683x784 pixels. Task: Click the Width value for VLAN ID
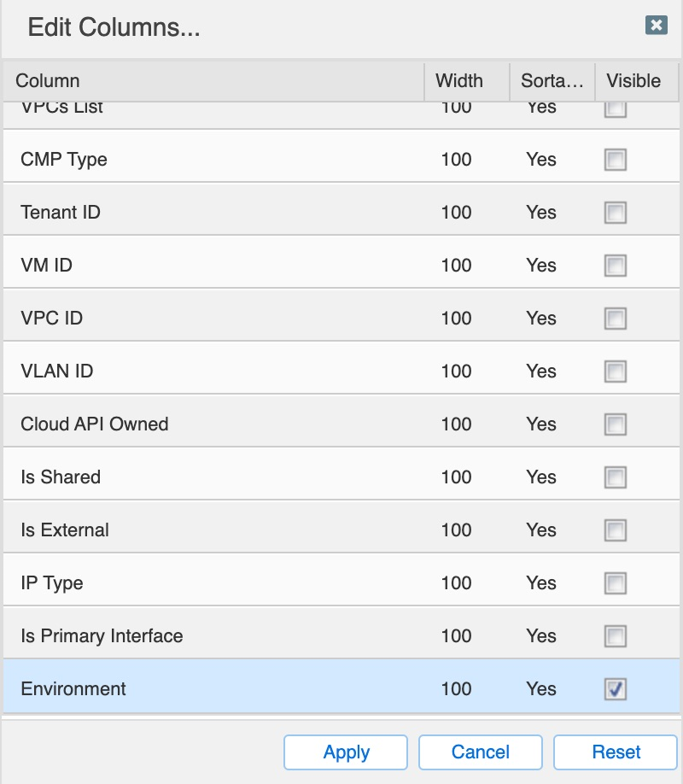pyautogui.click(x=456, y=372)
